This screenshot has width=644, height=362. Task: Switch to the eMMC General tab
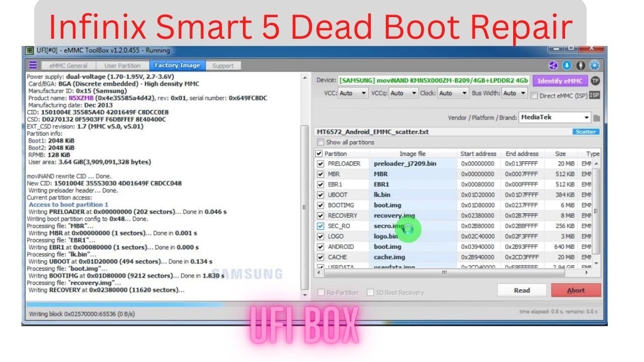tap(68, 65)
